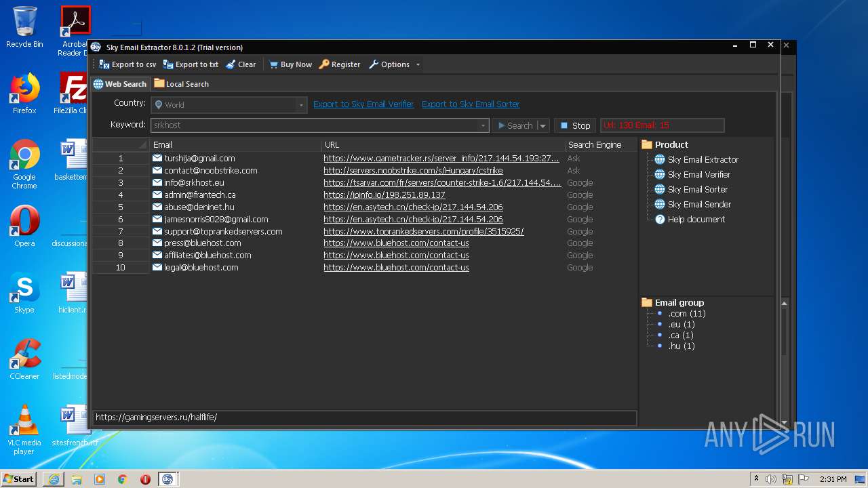
Task: Select Sky Email Sender in Product tree
Action: 698,204
